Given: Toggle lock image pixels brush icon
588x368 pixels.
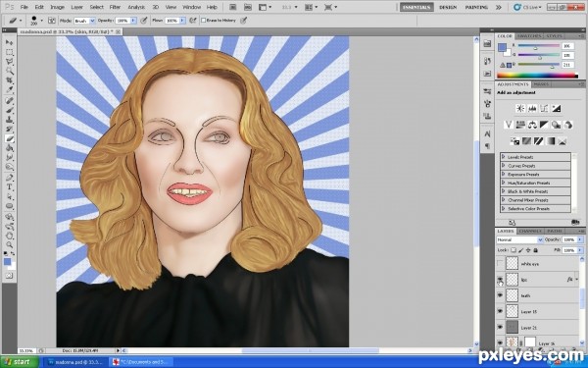Looking at the screenshot, I should 521,250.
